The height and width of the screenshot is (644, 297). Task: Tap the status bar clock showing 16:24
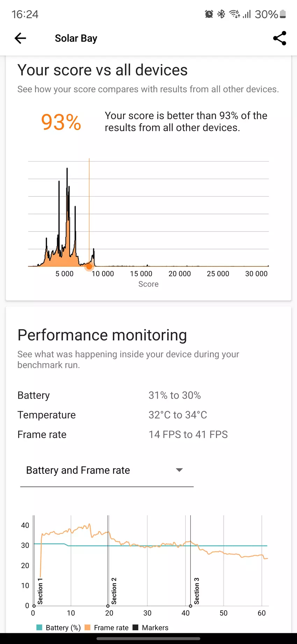pos(25,14)
